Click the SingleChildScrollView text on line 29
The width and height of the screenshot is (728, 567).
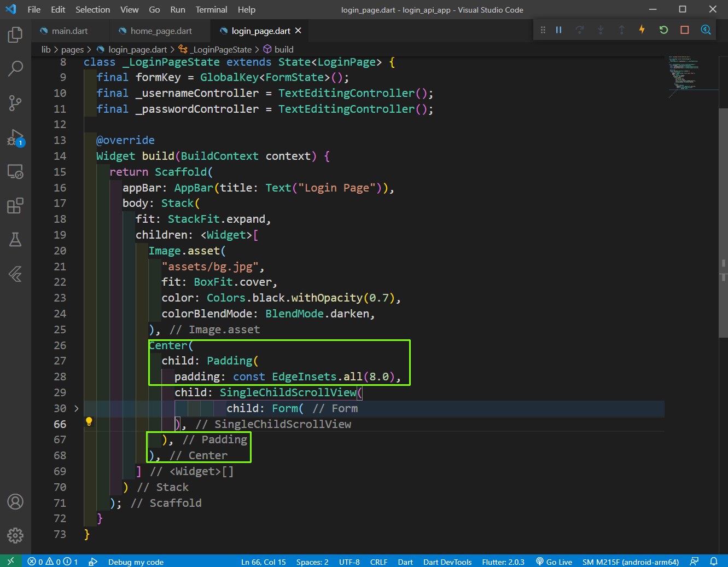[x=288, y=392]
